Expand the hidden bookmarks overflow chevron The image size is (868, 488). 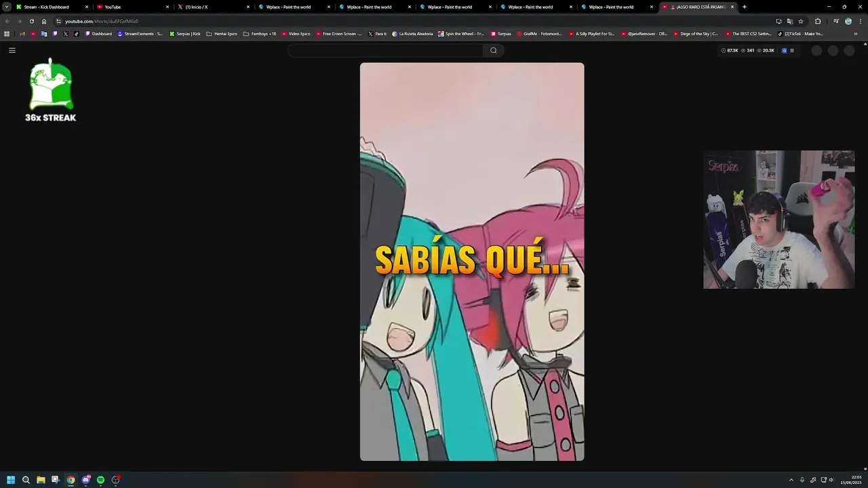[856, 33]
